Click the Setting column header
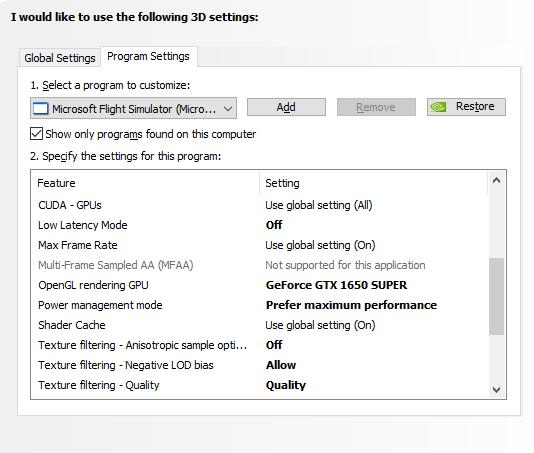The width and height of the screenshot is (534, 453). tap(374, 183)
